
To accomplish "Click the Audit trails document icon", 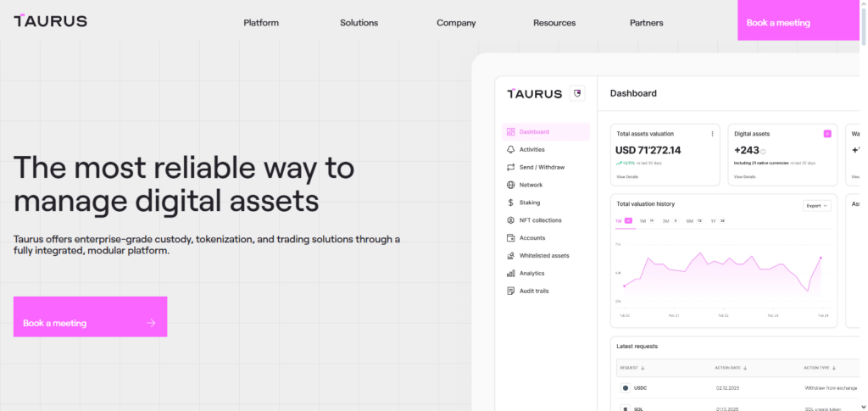I will (x=510, y=292).
